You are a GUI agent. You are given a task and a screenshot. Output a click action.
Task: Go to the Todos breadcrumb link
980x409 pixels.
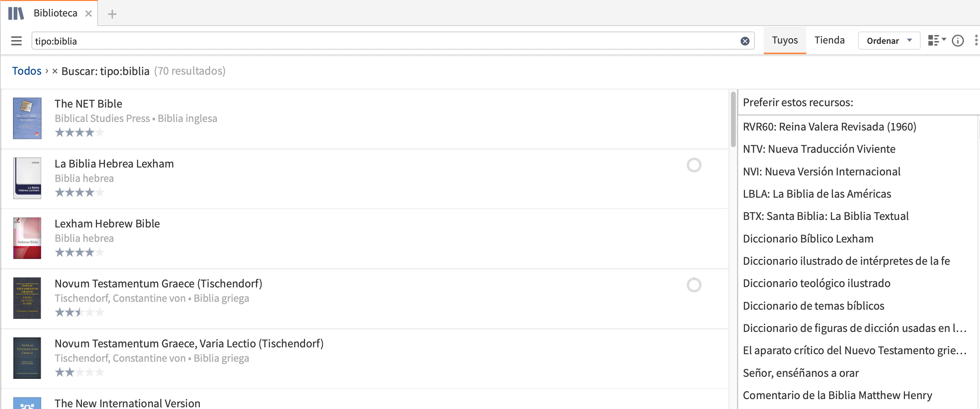point(27,71)
